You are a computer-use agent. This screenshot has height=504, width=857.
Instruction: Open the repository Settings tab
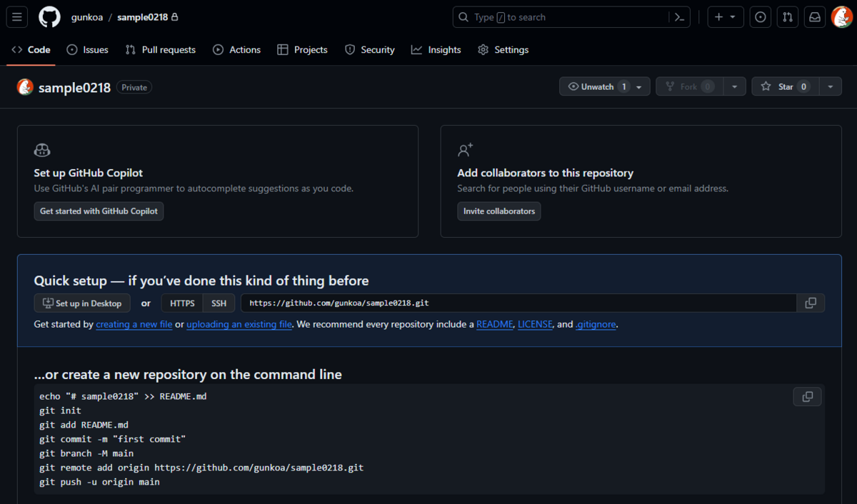[x=503, y=49]
